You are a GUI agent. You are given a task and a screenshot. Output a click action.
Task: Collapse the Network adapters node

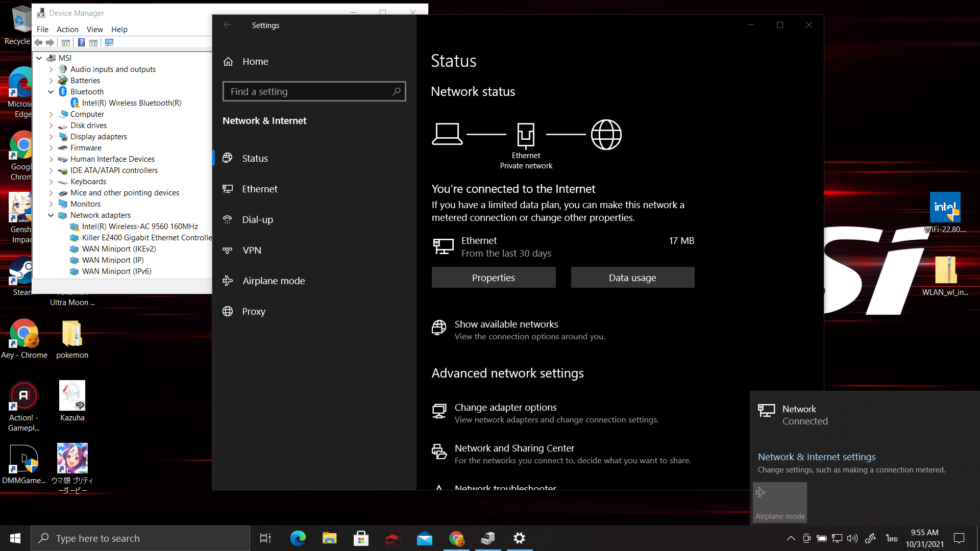click(x=51, y=215)
